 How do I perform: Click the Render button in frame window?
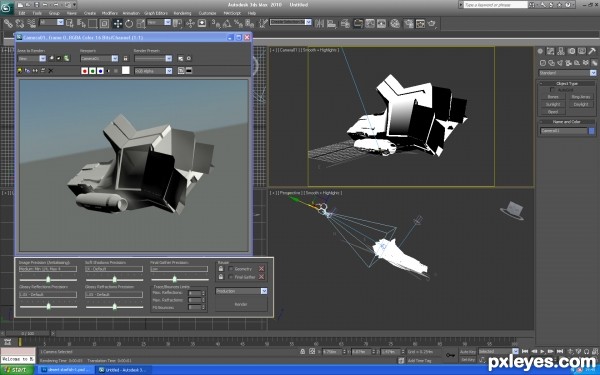tap(241, 304)
